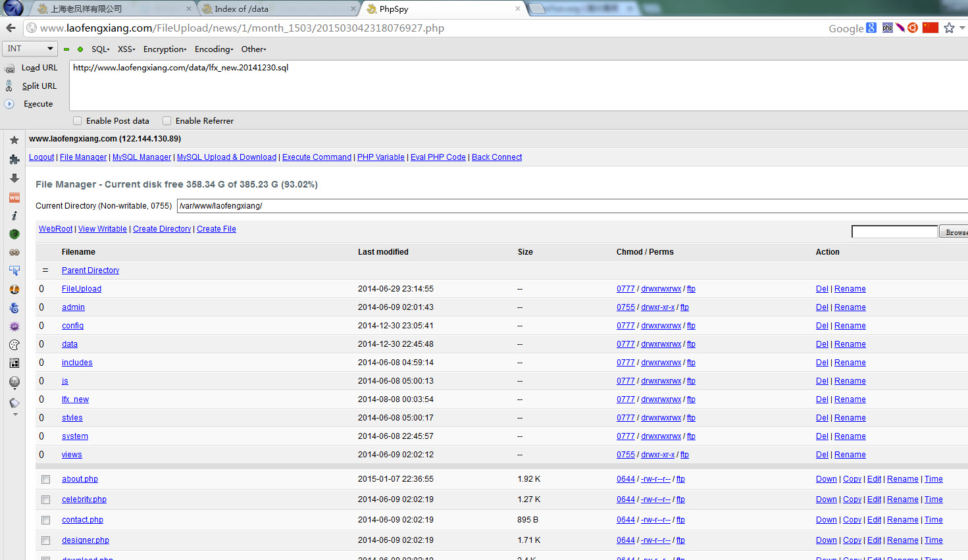Click the Execute play icon
This screenshot has width=968, height=560.
click(x=9, y=104)
